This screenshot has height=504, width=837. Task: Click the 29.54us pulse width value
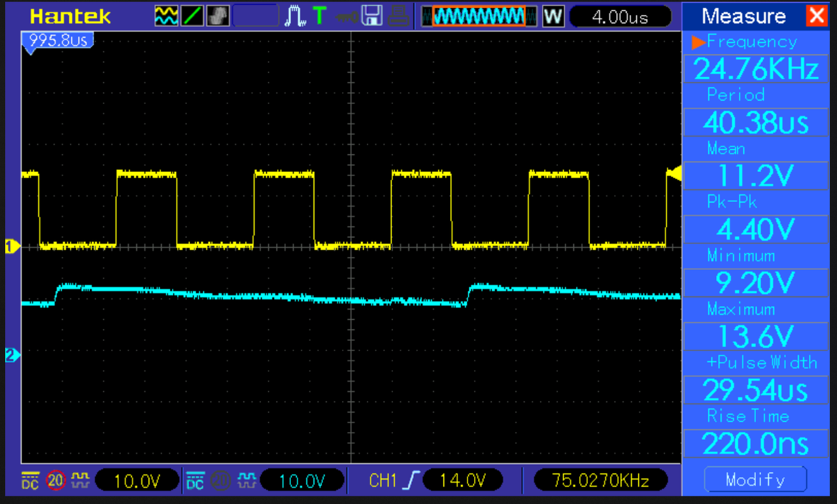[756, 390]
